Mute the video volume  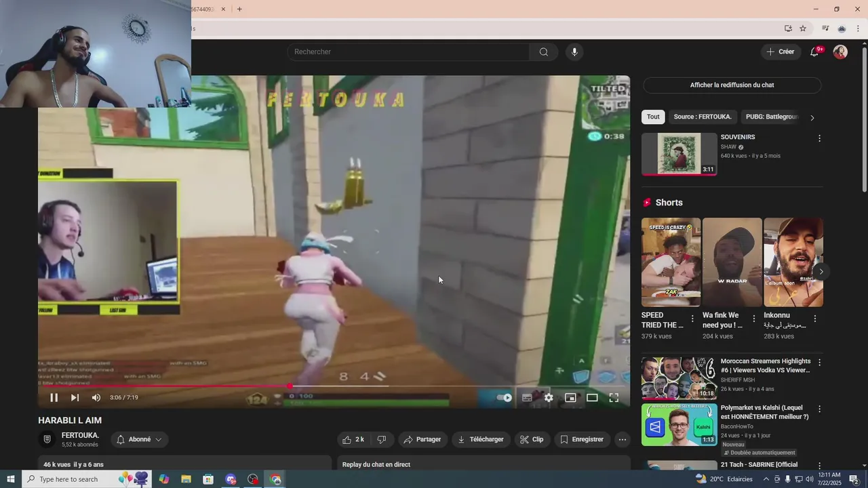96,398
